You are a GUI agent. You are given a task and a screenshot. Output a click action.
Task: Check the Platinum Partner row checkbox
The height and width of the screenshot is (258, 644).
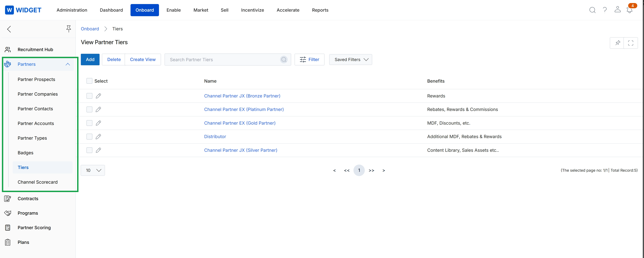(x=89, y=109)
